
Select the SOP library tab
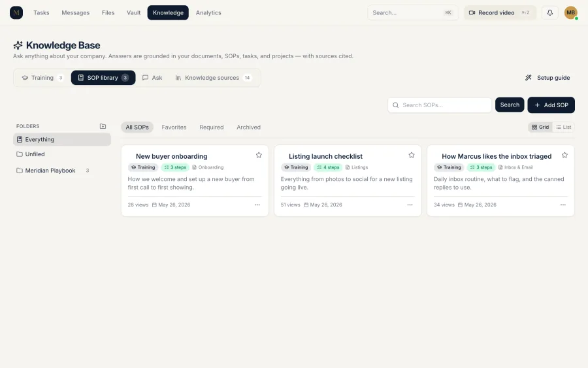click(103, 78)
